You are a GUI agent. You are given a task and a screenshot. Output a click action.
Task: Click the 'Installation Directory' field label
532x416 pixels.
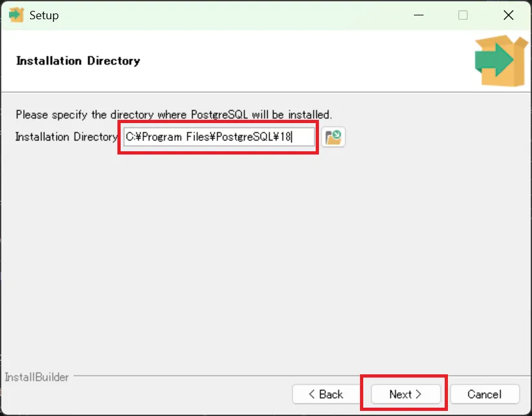66,137
